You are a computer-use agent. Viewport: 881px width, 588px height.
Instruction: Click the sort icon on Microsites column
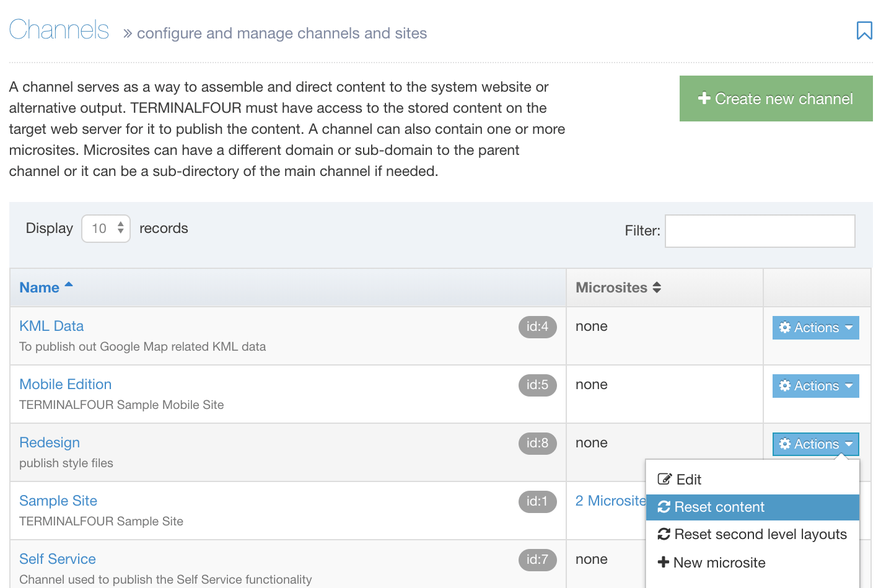(x=657, y=287)
